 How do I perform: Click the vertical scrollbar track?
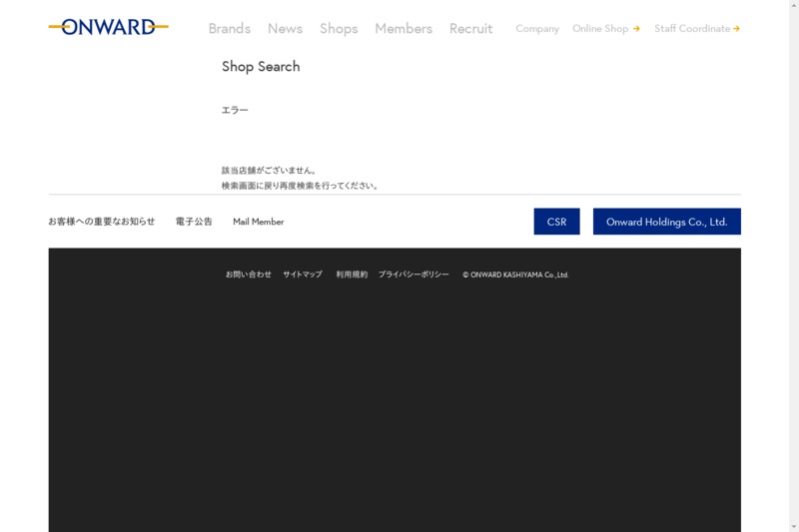(x=794, y=266)
